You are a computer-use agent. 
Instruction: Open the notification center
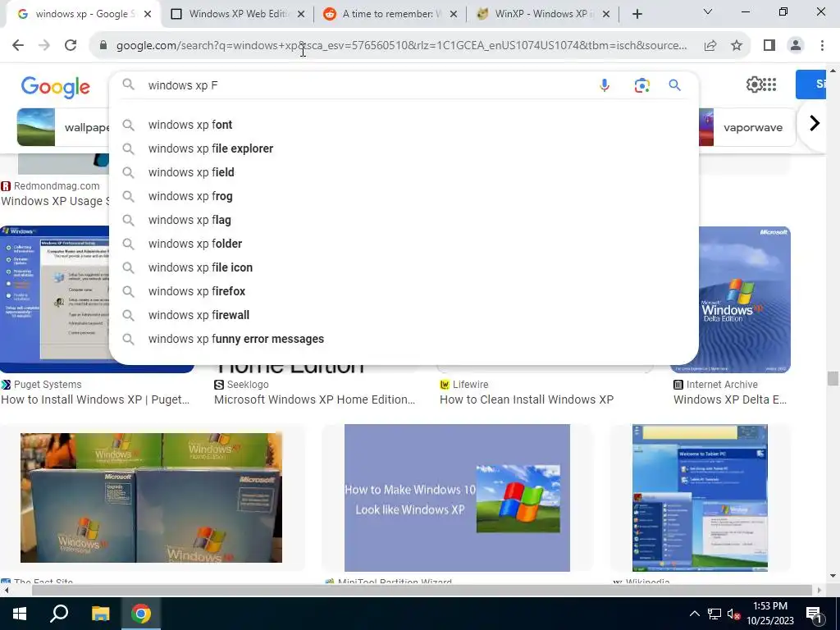[x=814, y=614]
